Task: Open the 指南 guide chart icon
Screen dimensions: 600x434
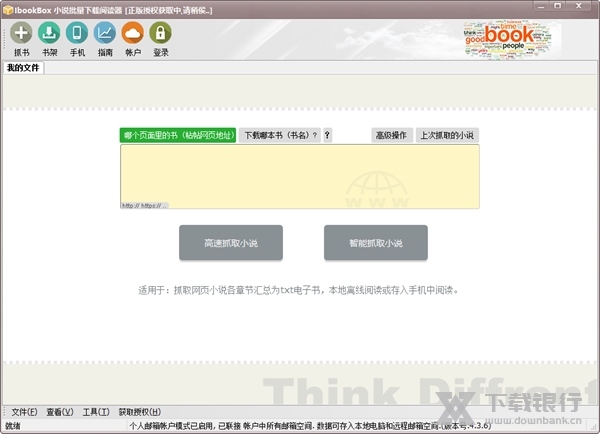Action: 105,33
